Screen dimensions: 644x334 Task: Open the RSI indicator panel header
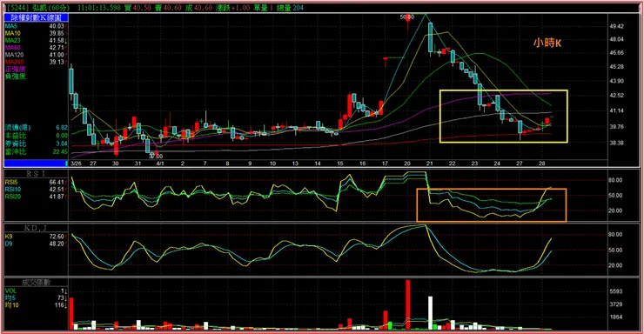click(x=37, y=174)
